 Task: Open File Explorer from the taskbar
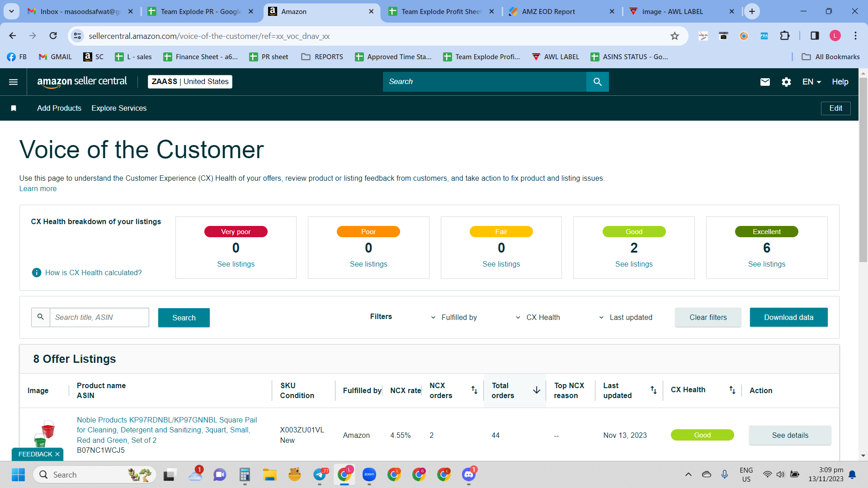click(x=270, y=475)
